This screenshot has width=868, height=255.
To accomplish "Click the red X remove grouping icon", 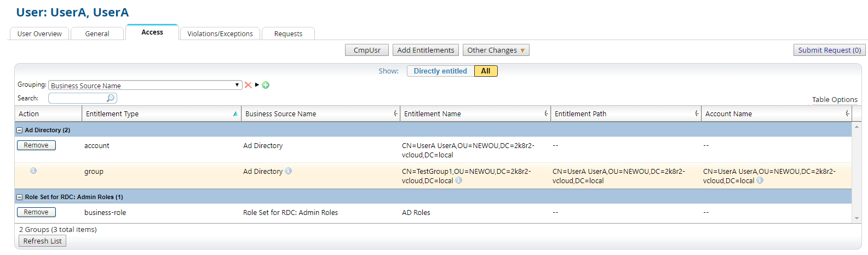I will 248,85.
